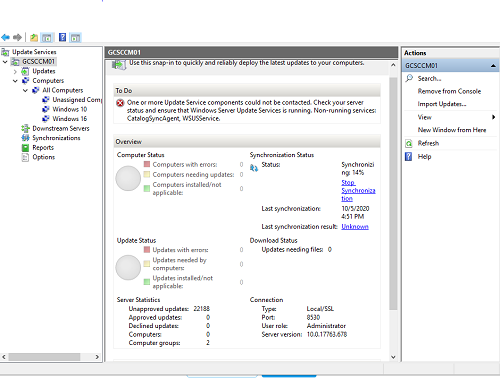Screen dimensions: 500x379
Task: Click the Computer Status pie chart
Action: (128, 178)
